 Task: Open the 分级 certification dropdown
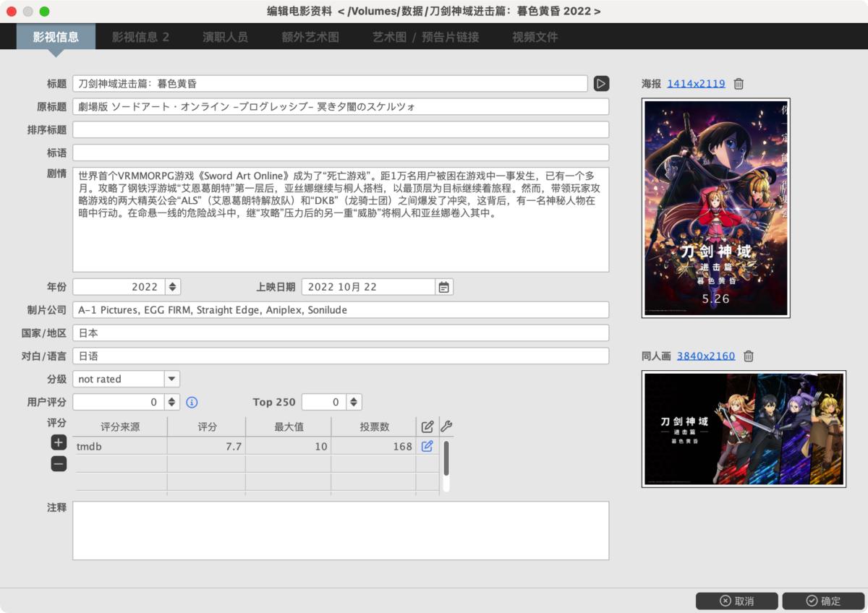pos(171,379)
